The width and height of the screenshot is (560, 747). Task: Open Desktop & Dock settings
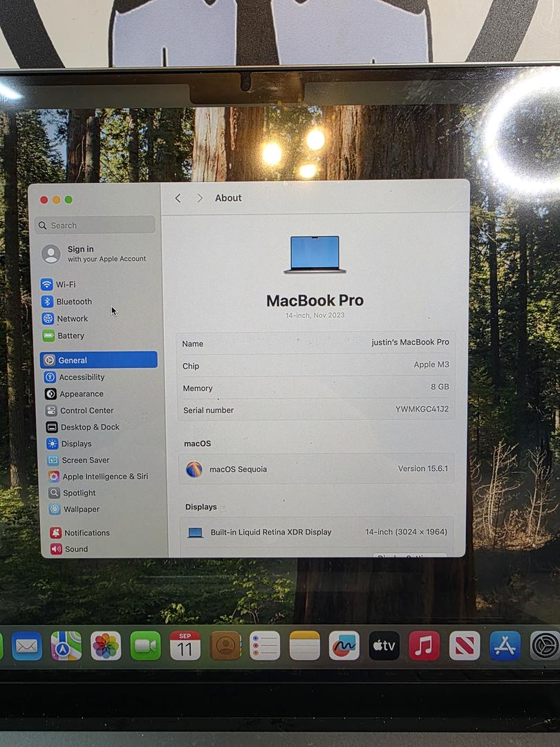coord(83,427)
